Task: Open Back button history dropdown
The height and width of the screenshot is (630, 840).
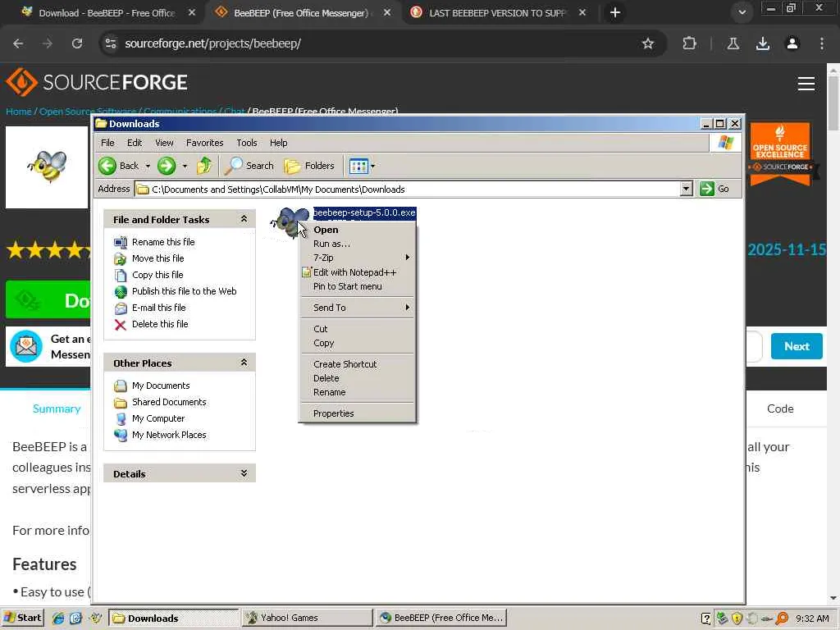Action: [148, 166]
